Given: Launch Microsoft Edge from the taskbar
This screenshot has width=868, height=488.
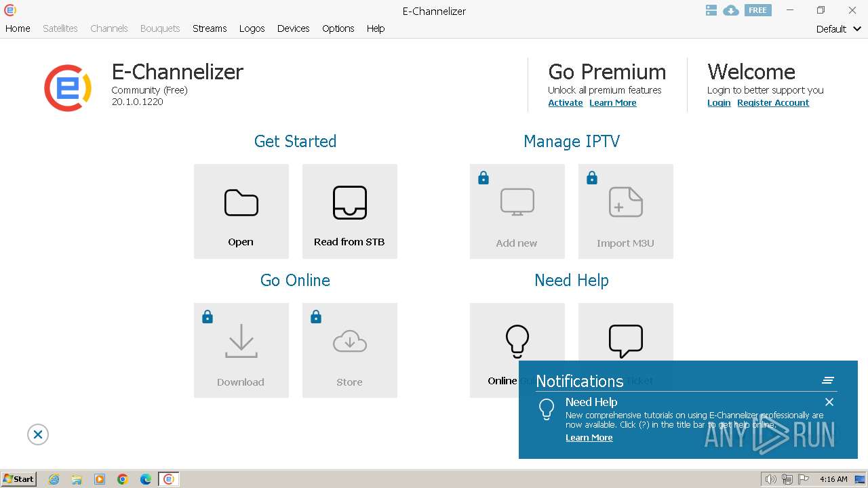Looking at the screenshot, I should (x=146, y=479).
